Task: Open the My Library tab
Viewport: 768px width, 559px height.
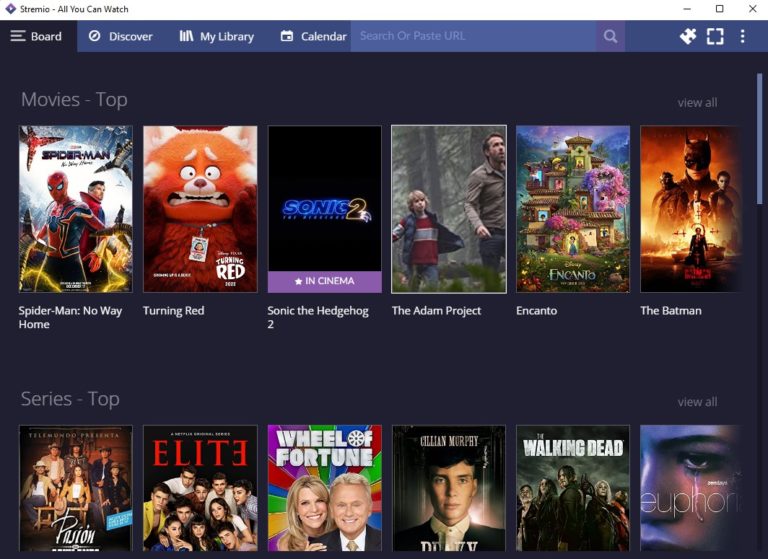Action: click(216, 36)
